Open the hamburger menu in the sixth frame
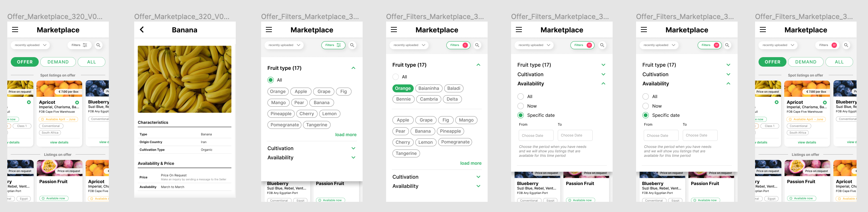 pyautogui.click(x=644, y=30)
